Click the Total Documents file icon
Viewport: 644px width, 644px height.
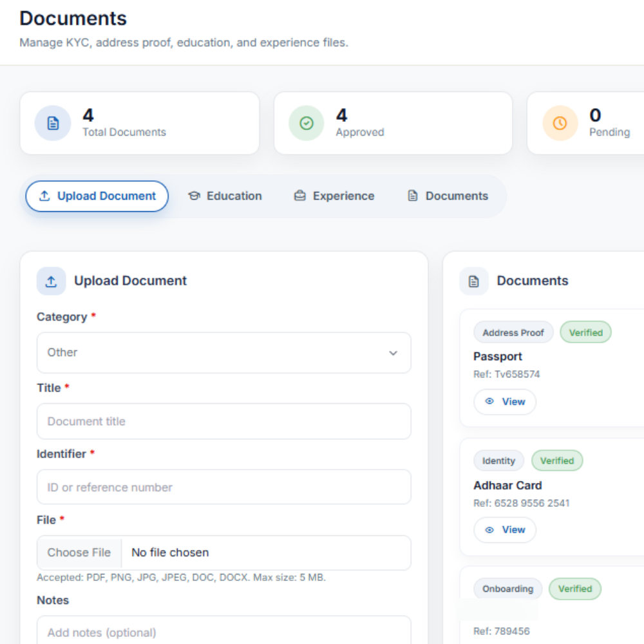point(53,123)
